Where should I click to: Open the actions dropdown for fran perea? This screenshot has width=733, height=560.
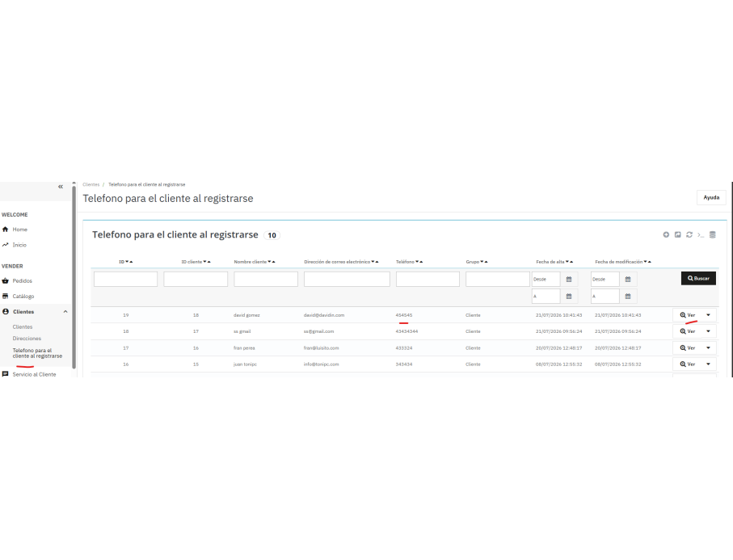pyautogui.click(x=708, y=347)
